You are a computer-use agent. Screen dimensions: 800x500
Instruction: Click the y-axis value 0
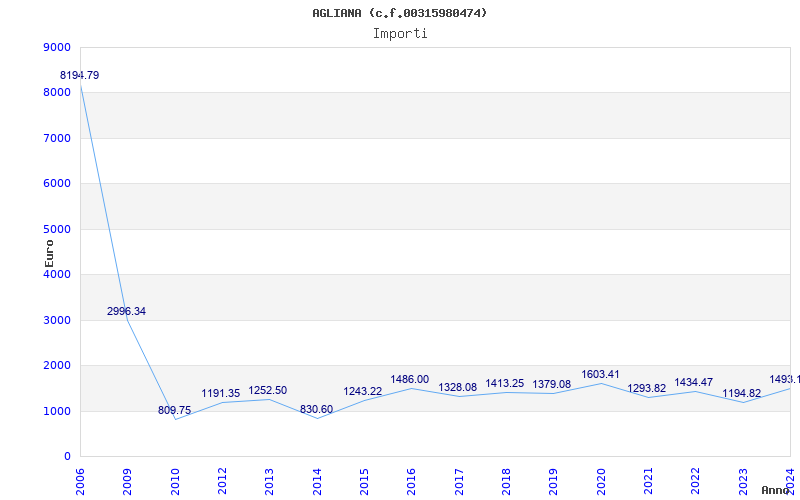(x=67, y=456)
